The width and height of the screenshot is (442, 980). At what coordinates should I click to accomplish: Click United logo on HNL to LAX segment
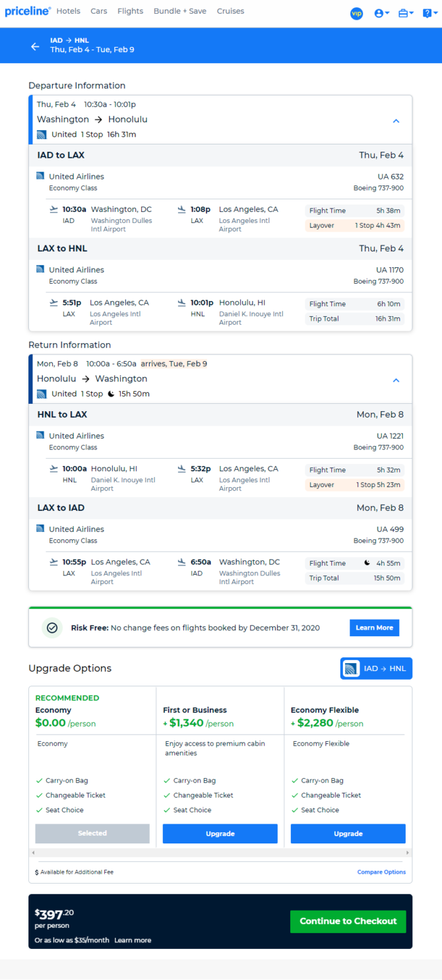[40, 436]
